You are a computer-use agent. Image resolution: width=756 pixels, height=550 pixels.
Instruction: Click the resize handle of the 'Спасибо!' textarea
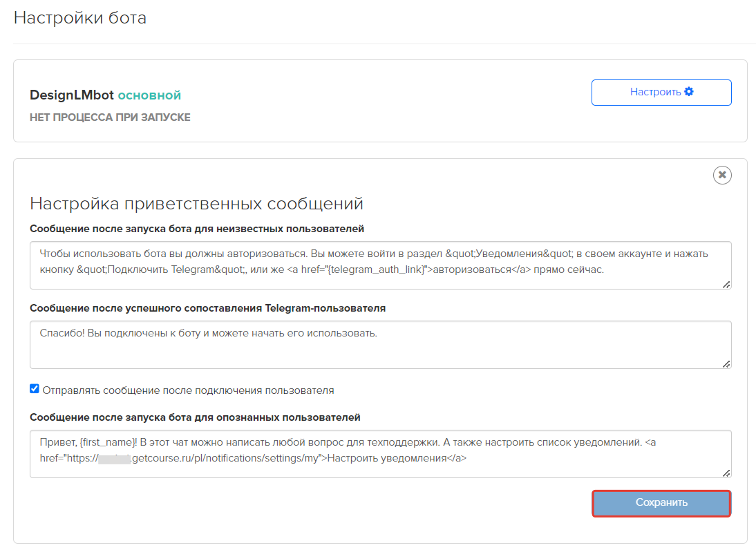point(726,363)
